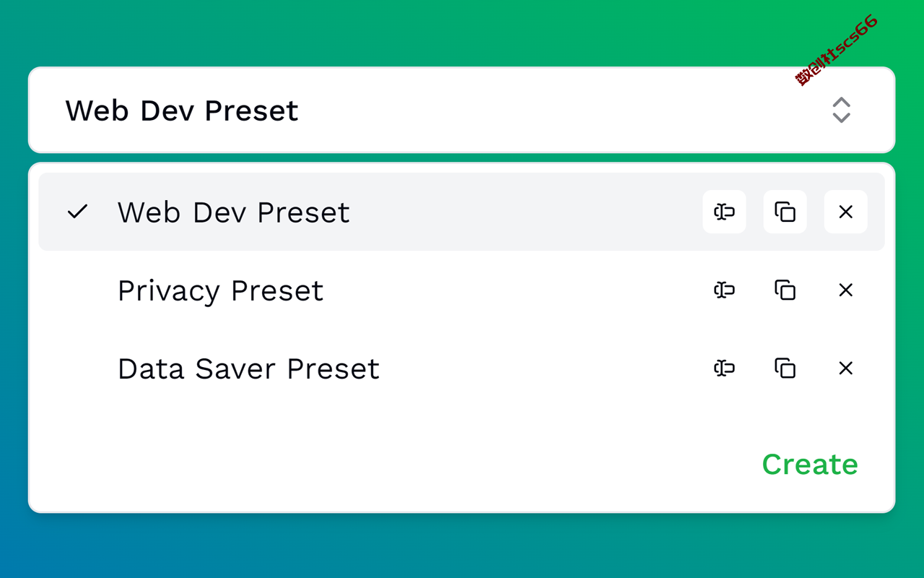Click the Data Saver Preset label text
The height and width of the screenshot is (578, 924).
tap(248, 368)
